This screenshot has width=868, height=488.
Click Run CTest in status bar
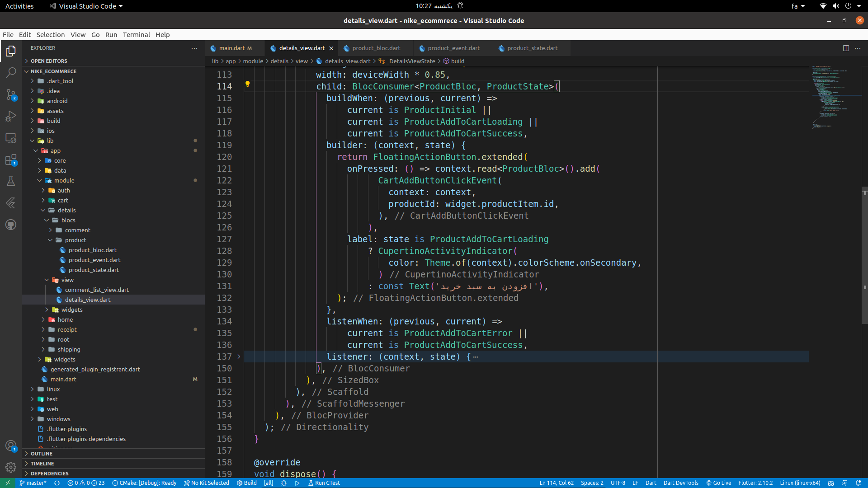(324, 483)
